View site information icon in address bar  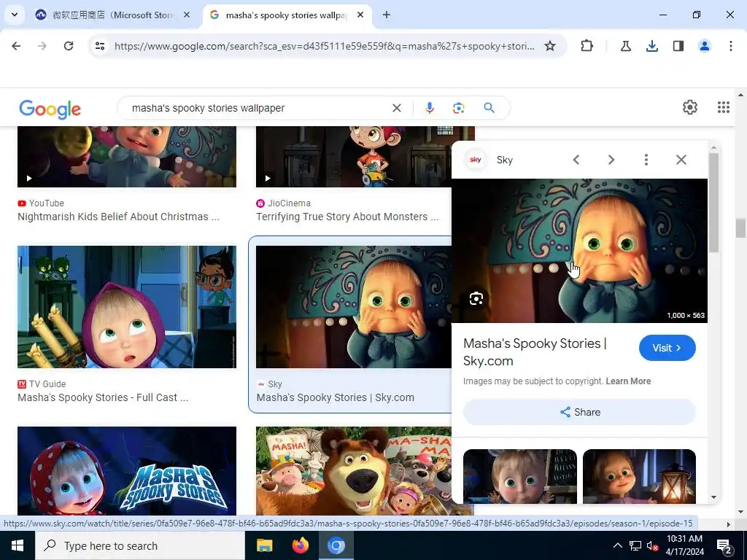point(100,46)
